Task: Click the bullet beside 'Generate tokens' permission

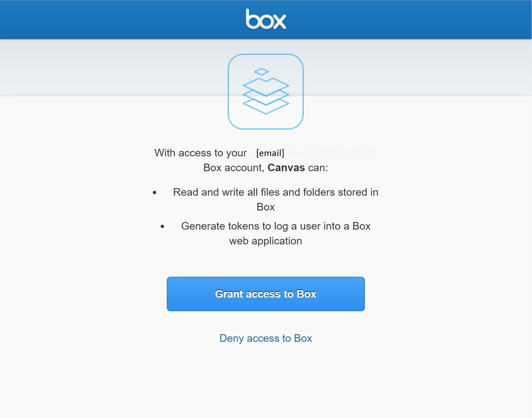Action: tap(163, 227)
